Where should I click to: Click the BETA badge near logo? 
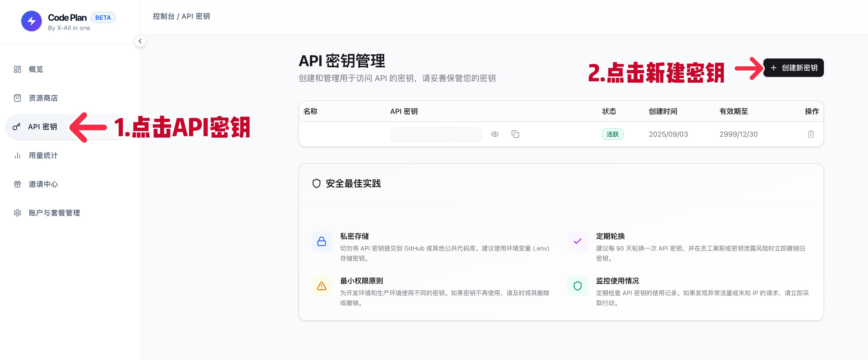pos(103,17)
